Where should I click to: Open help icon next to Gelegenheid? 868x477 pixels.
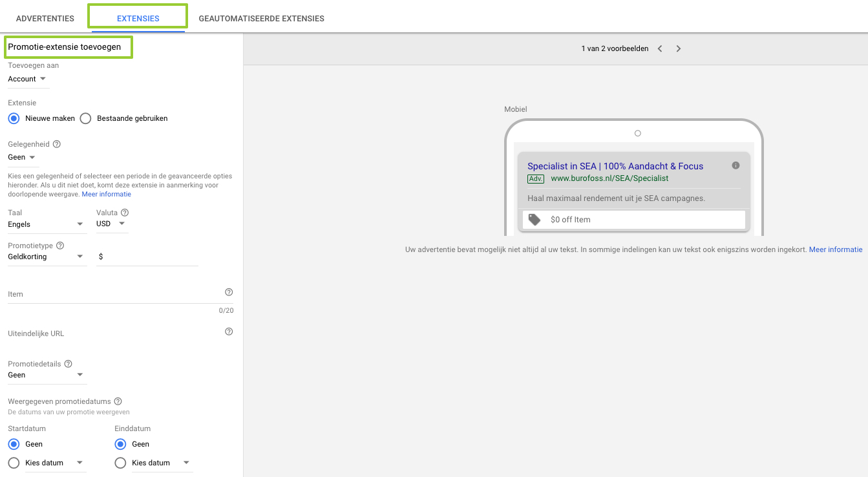tap(57, 144)
